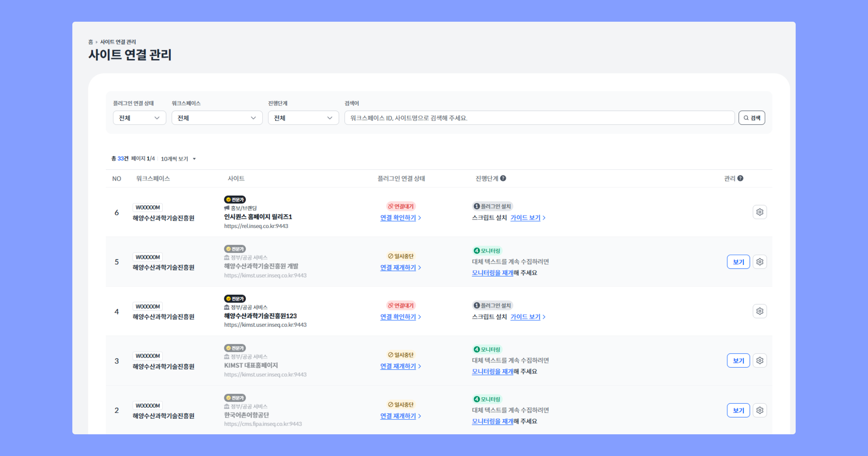Click 보기 button for row 2
The height and width of the screenshot is (456, 868).
tap(738, 410)
